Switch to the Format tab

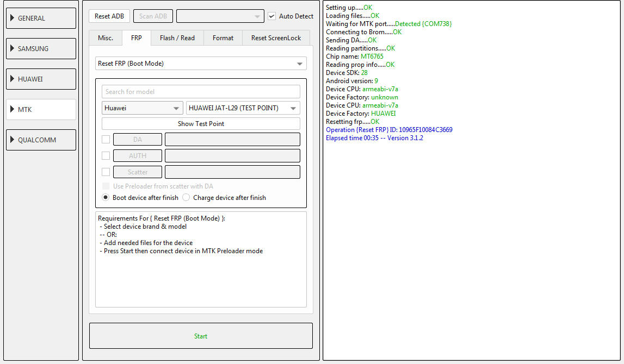[x=223, y=38]
